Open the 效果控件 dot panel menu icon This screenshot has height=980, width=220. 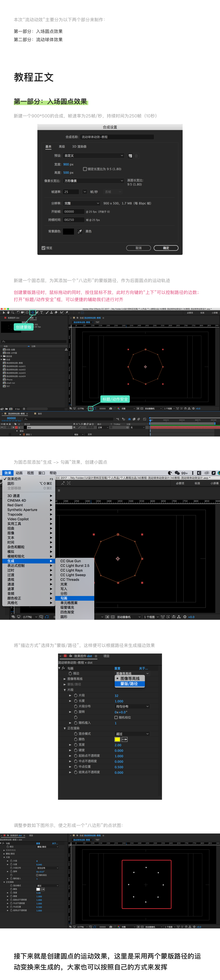point(96,656)
